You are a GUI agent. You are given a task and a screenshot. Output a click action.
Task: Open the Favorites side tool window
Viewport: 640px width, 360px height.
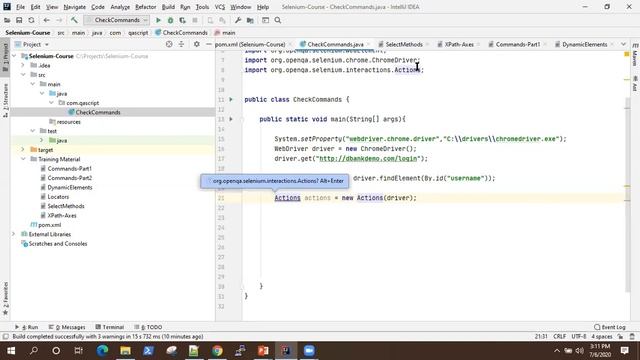coord(5,298)
